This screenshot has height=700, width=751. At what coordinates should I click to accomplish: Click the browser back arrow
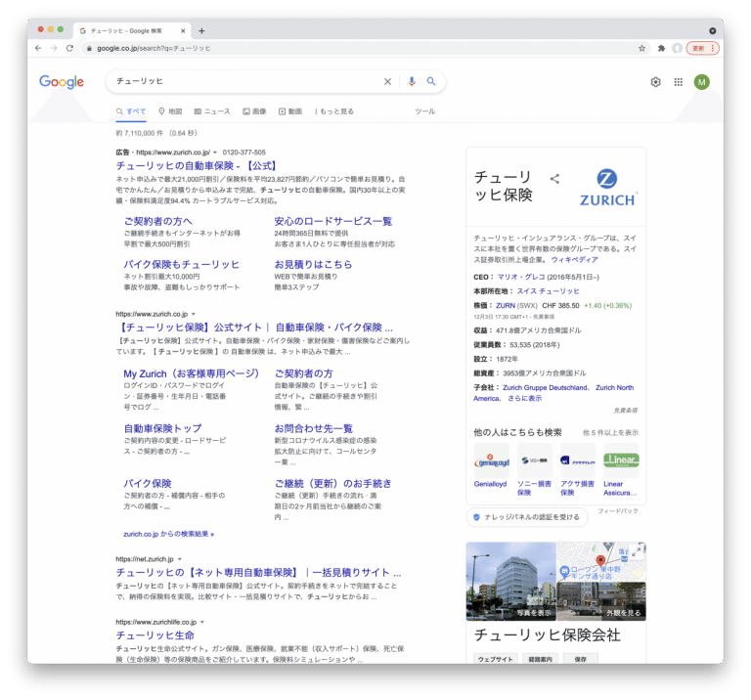coord(38,48)
